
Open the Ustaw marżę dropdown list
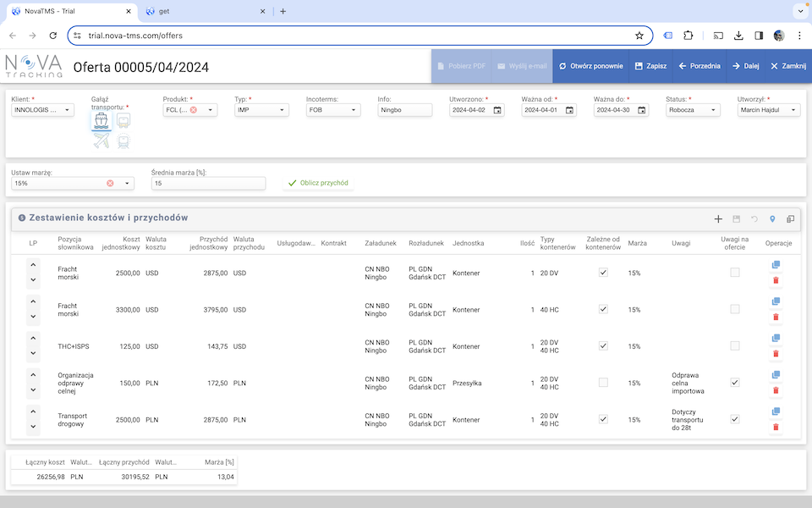pos(128,183)
